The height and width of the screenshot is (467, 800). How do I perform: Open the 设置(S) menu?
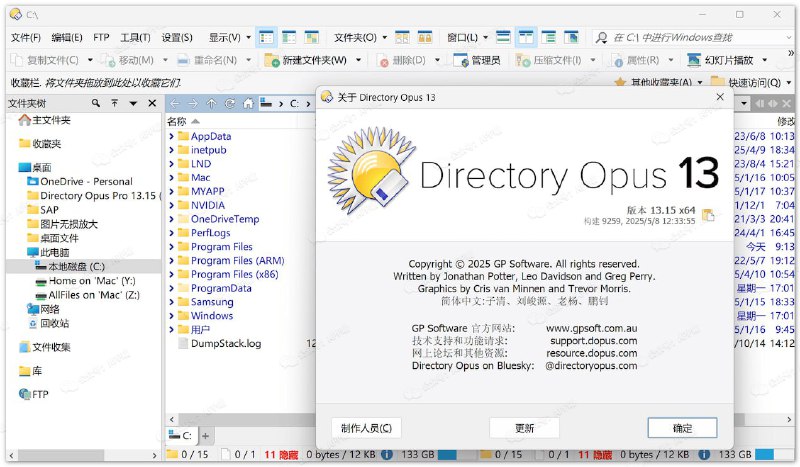(x=176, y=37)
